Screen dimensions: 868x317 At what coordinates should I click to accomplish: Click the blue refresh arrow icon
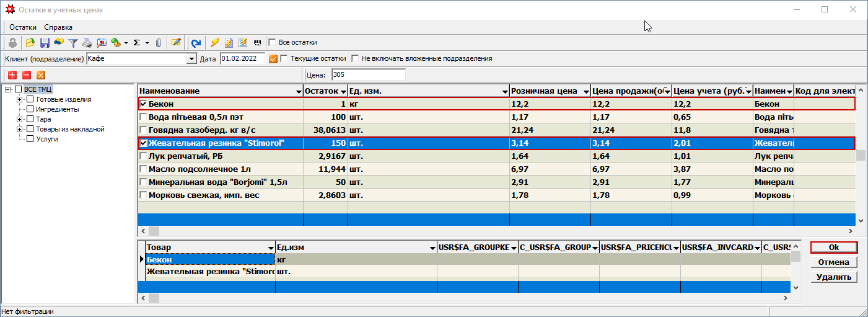click(196, 43)
